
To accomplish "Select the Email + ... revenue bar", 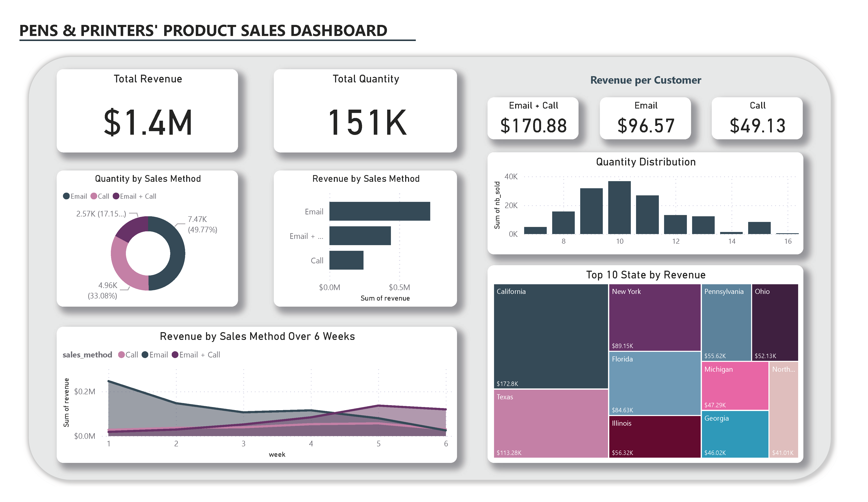I will pyautogui.click(x=360, y=236).
